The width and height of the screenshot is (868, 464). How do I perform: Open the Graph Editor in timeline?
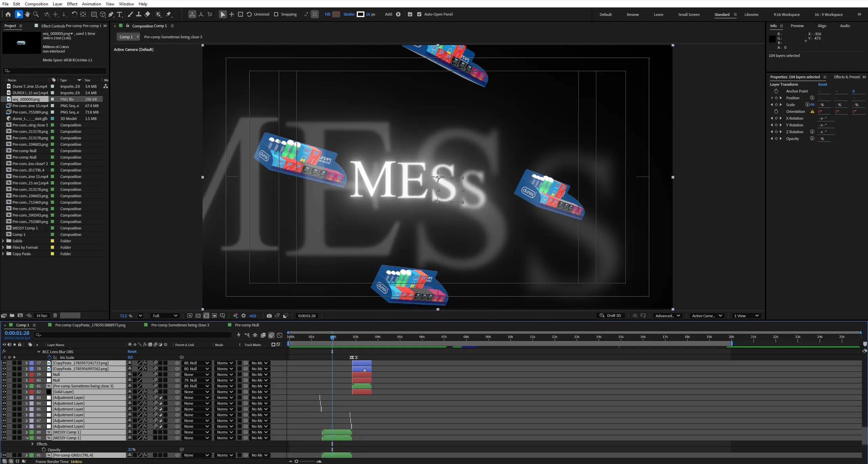click(279, 335)
